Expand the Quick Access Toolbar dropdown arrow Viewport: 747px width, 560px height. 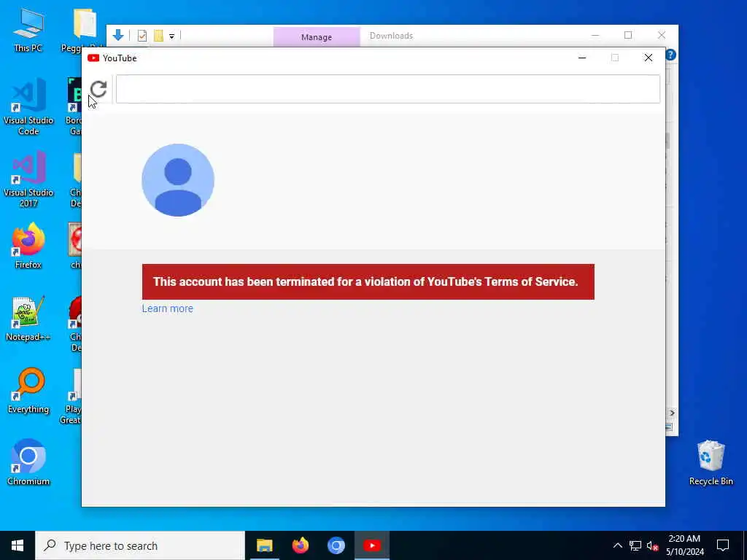coord(171,36)
